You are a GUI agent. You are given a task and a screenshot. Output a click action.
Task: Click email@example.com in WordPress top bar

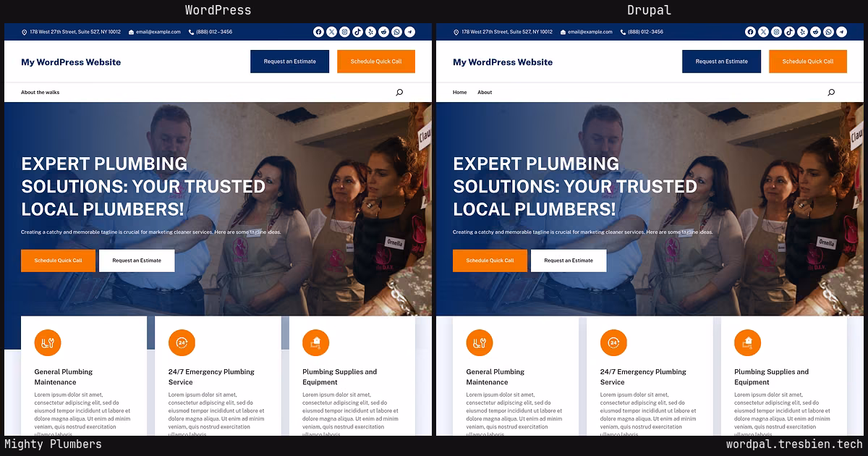tap(158, 32)
